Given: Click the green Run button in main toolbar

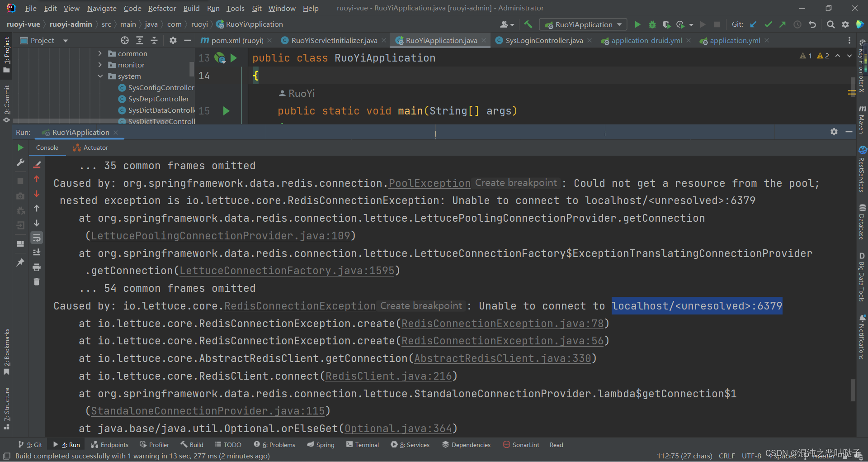Looking at the screenshot, I should (x=637, y=24).
